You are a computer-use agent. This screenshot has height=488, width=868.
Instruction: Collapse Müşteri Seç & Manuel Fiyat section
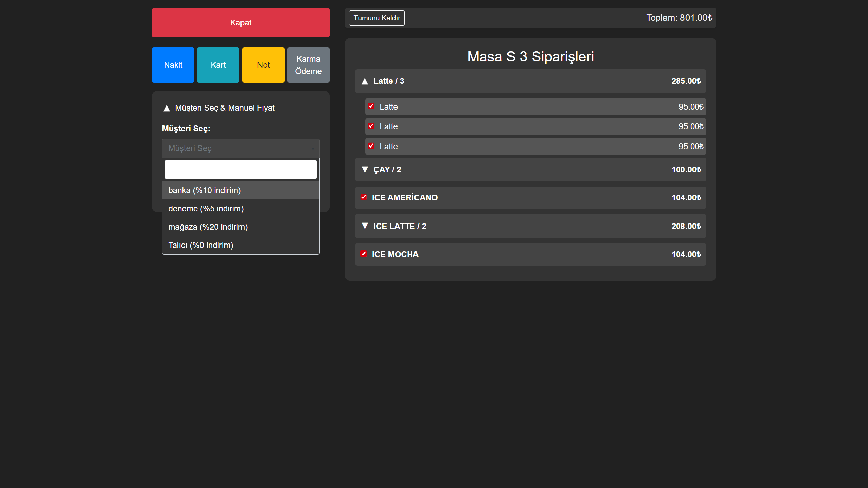pyautogui.click(x=167, y=108)
